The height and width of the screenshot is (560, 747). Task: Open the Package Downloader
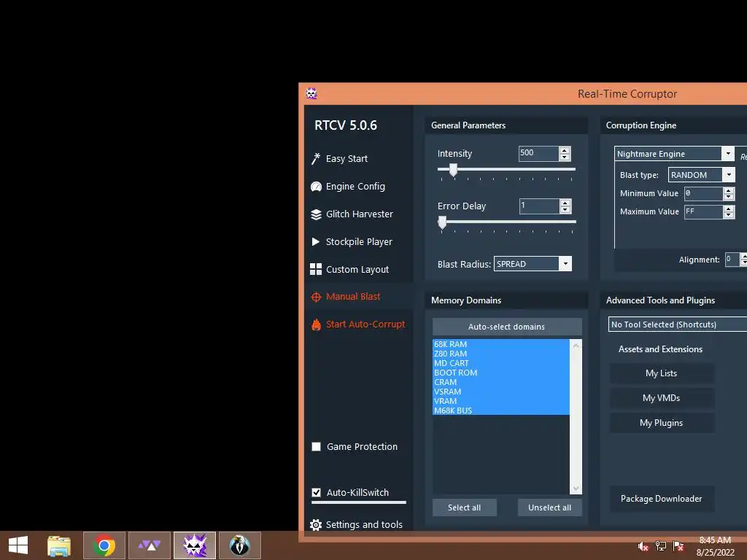(x=662, y=499)
